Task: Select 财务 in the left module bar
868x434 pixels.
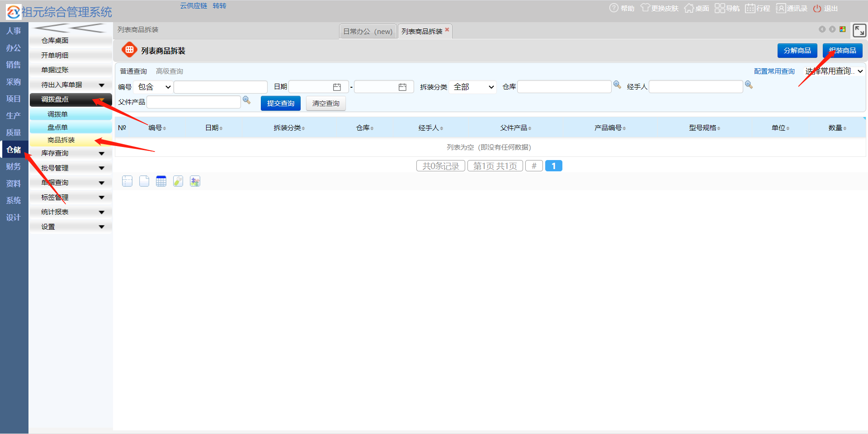Action: (x=14, y=166)
